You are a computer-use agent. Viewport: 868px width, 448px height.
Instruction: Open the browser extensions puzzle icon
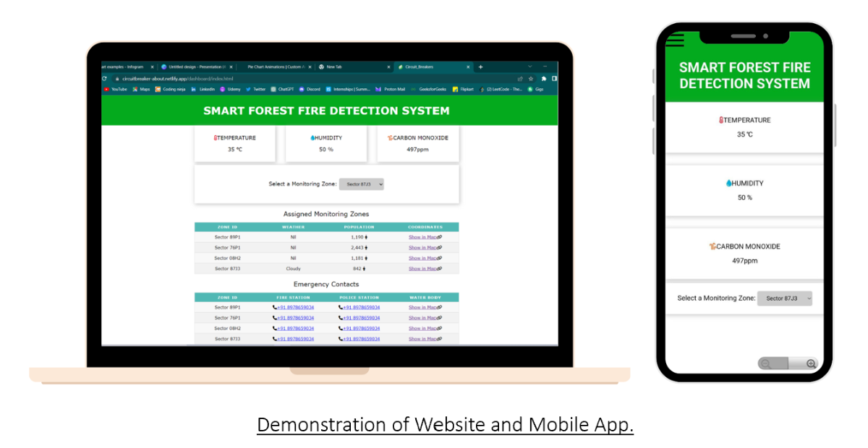coord(543,79)
